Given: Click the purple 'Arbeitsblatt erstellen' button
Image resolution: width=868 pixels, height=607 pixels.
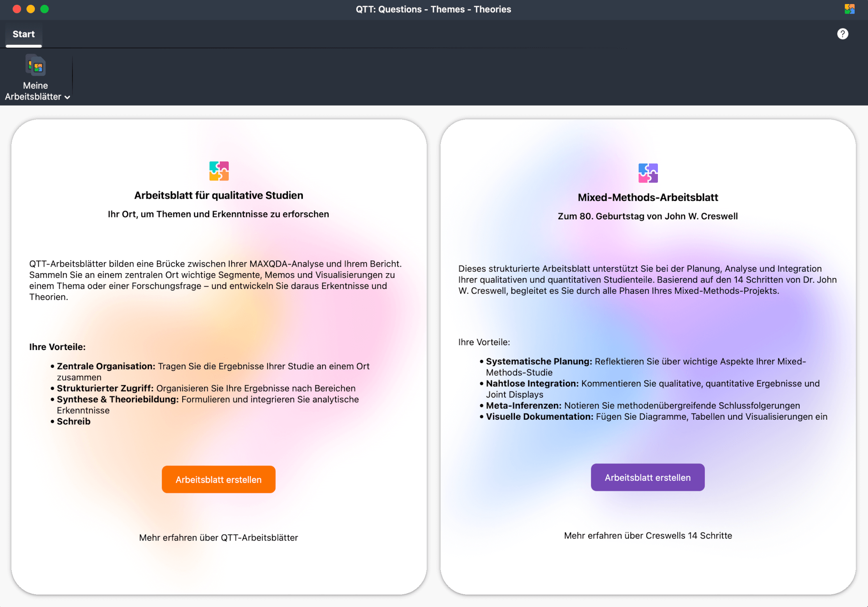Looking at the screenshot, I should 647,477.
